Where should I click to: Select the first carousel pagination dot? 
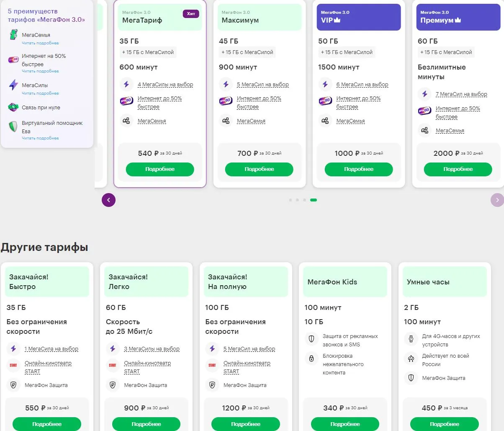click(x=290, y=200)
